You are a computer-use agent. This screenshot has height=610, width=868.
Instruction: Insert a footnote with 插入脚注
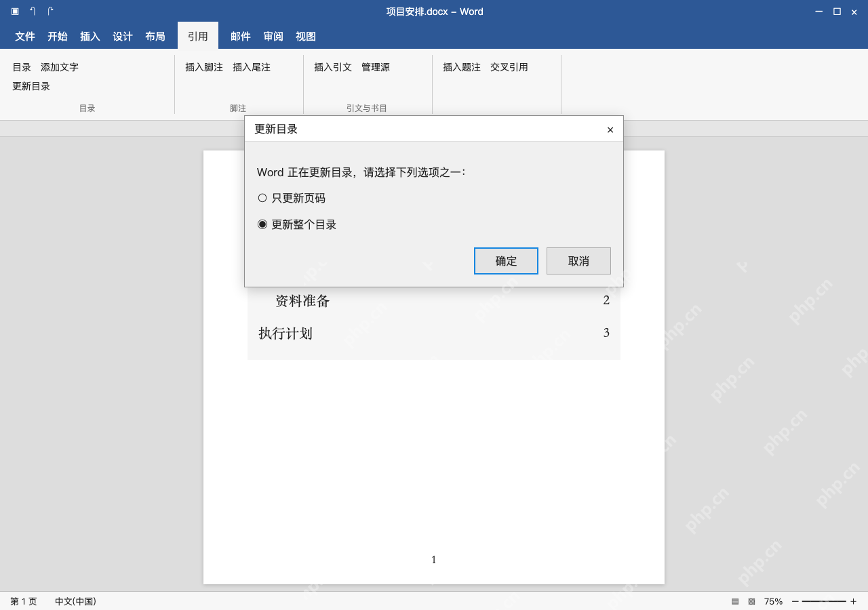coord(204,67)
